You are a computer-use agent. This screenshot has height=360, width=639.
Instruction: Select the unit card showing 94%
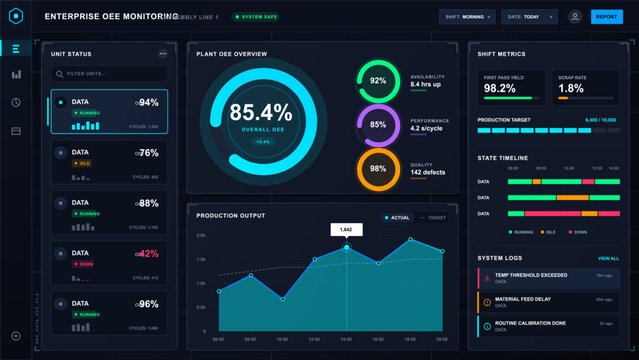(109, 112)
